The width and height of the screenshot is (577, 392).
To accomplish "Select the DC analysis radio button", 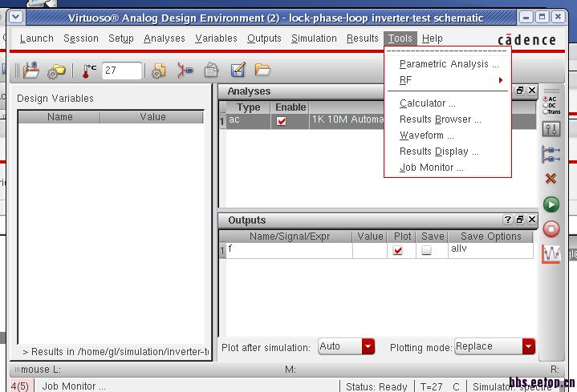I will pyautogui.click(x=546, y=105).
